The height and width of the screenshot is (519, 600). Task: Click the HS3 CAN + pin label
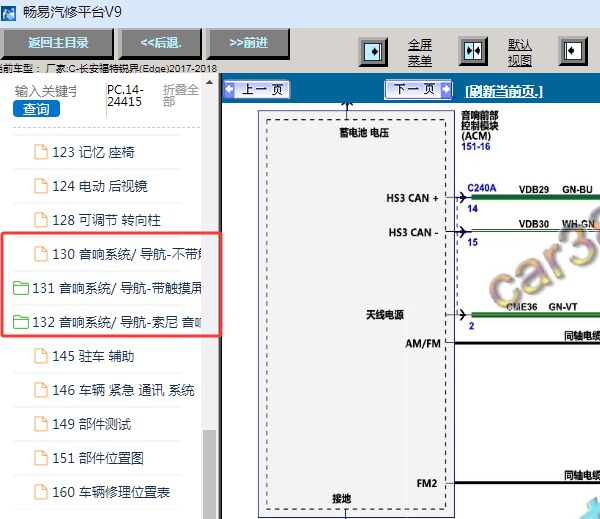(x=412, y=198)
